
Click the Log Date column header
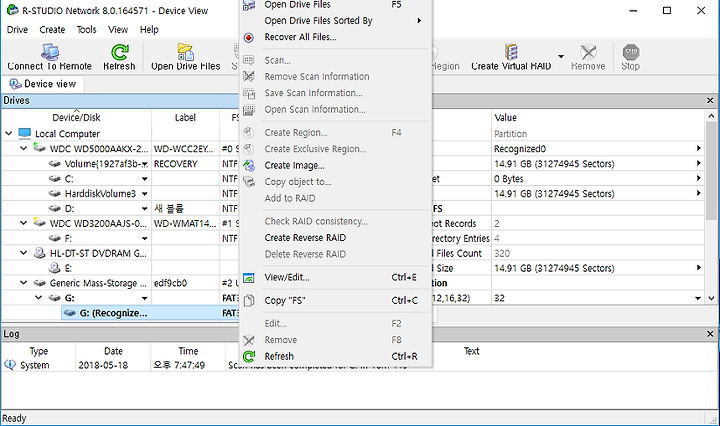(113, 351)
